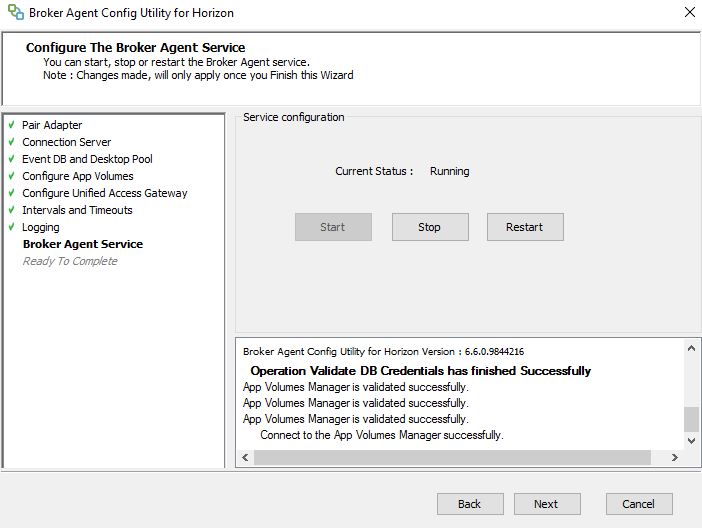
Task: Restart the Broker Agent service
Action: tap(525, 227)
